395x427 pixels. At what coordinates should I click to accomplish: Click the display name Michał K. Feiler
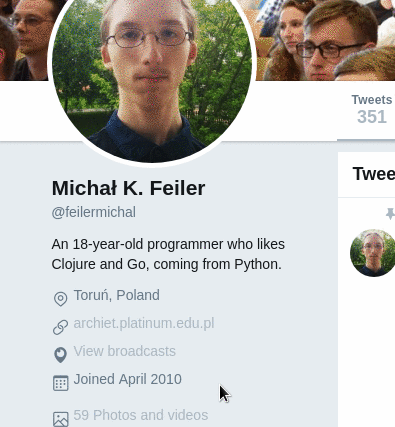click(128, 188)
